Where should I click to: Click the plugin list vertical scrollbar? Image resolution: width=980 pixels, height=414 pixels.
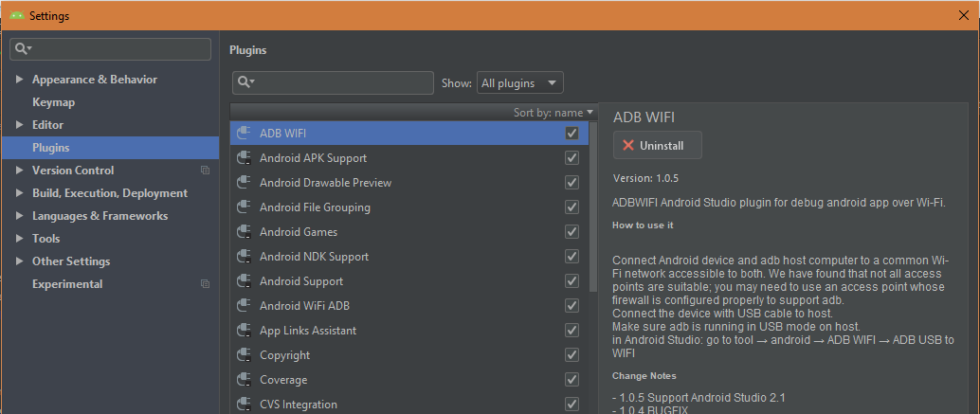(593, 207)
